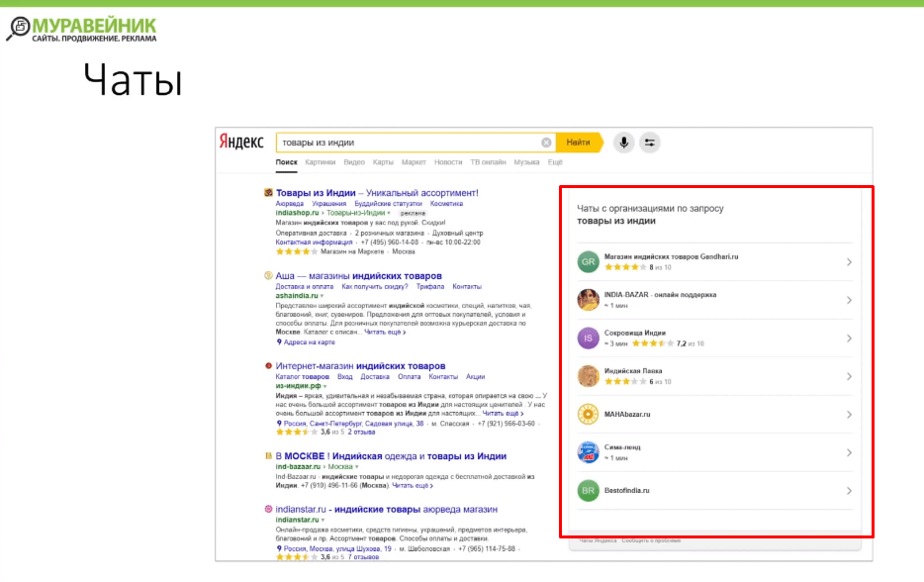924x582 pixels.
Task: Click the microphone voice search icon
Action: (x=623, y=143)
